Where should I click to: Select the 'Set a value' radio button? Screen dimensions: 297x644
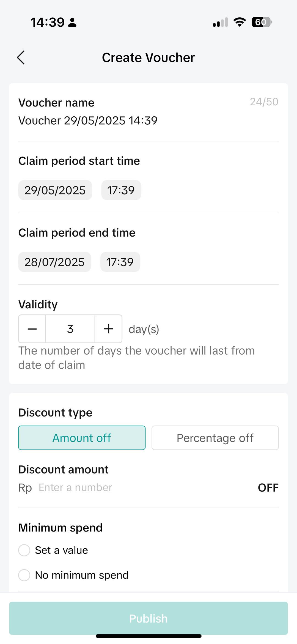point(24,550)
